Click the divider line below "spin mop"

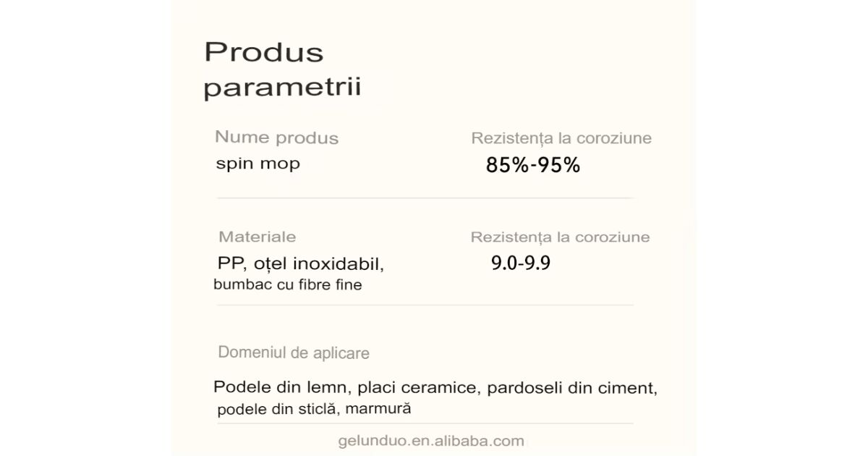pyautogui.click(x=425, y=198)
